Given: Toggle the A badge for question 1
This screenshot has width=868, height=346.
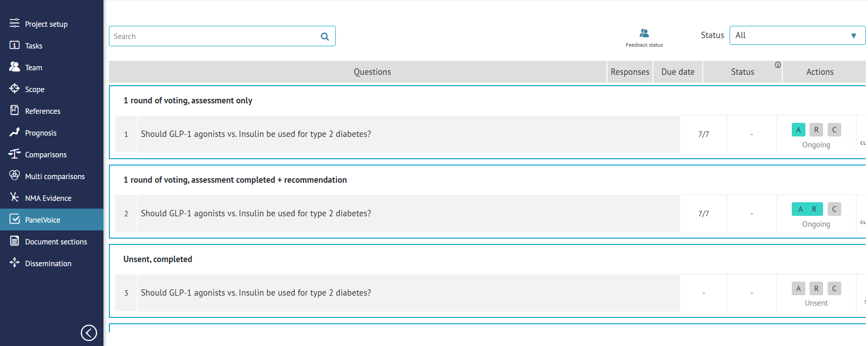Looking at the screenshot, I should (798, 130).
